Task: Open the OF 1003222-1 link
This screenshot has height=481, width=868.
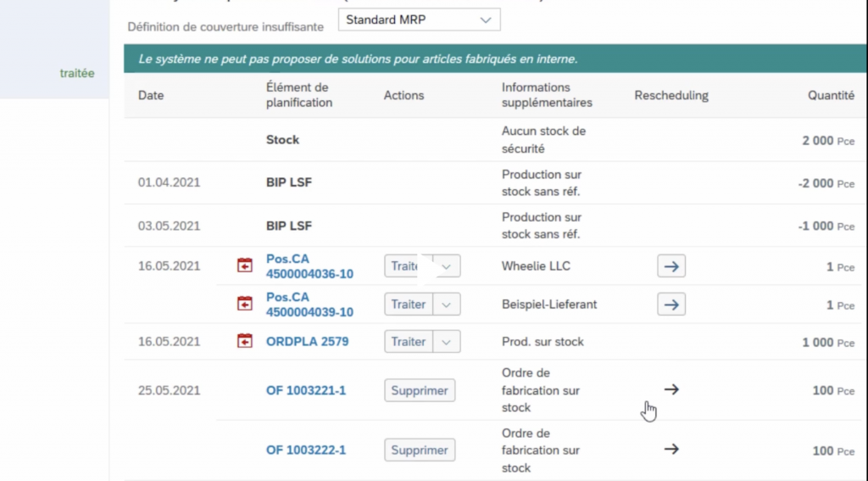Action: 306,450
